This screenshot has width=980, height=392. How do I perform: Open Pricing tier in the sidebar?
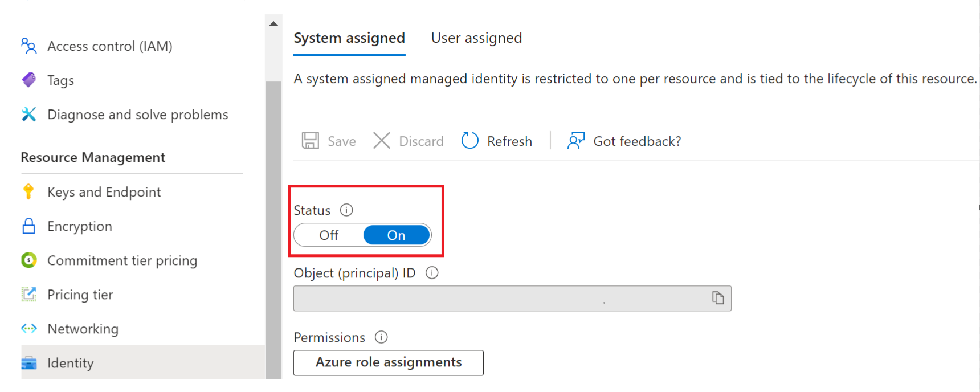(x=80, y=295)
